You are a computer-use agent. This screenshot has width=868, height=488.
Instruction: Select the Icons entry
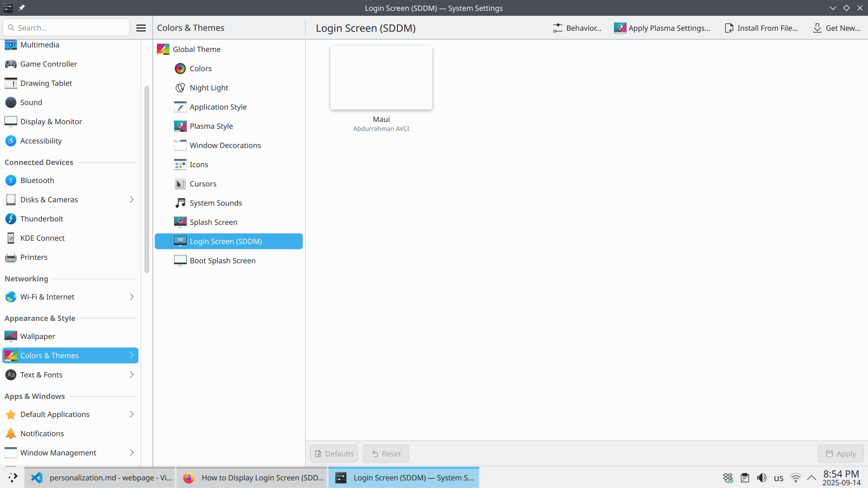[x=229, y=164]
